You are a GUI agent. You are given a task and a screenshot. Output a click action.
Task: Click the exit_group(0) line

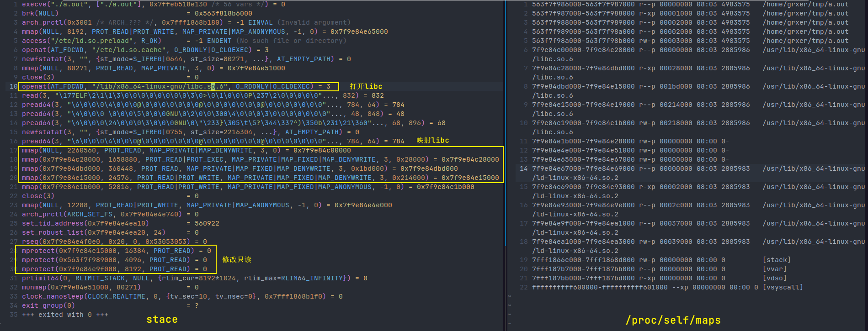tap(110, 305)
